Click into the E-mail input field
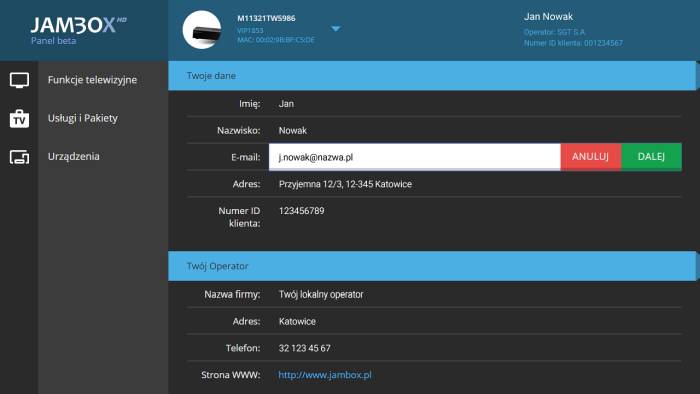This screenshot has width=700, height=394. click(414, 157)
